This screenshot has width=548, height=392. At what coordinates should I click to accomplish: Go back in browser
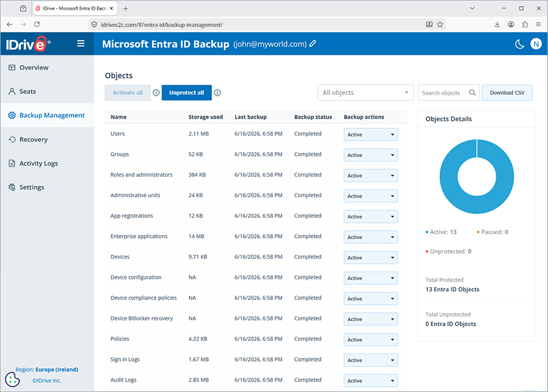pyautogui.click(x=9, y=24)
